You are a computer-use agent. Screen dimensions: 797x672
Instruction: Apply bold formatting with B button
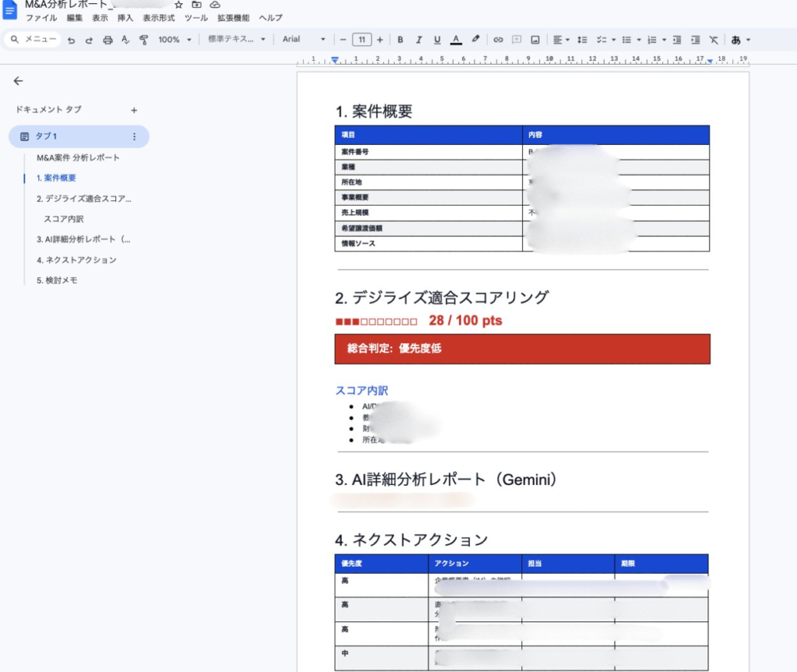point(400,40)
